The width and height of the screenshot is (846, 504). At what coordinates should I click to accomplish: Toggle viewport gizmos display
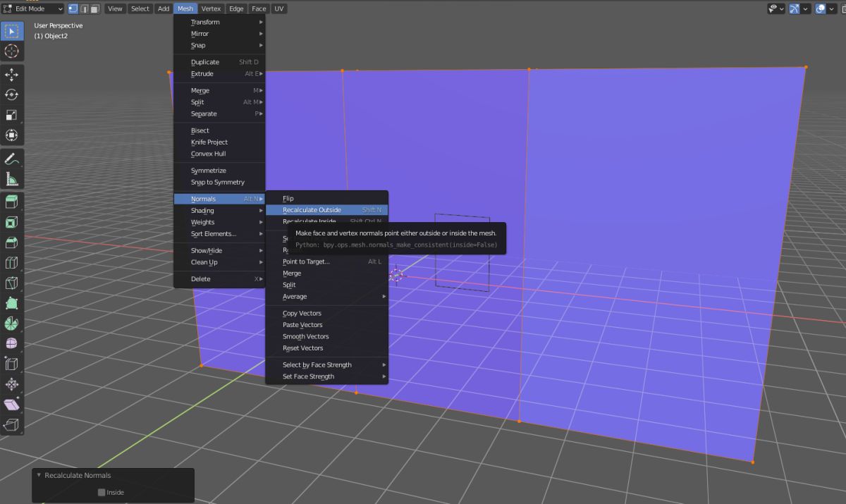795,8
